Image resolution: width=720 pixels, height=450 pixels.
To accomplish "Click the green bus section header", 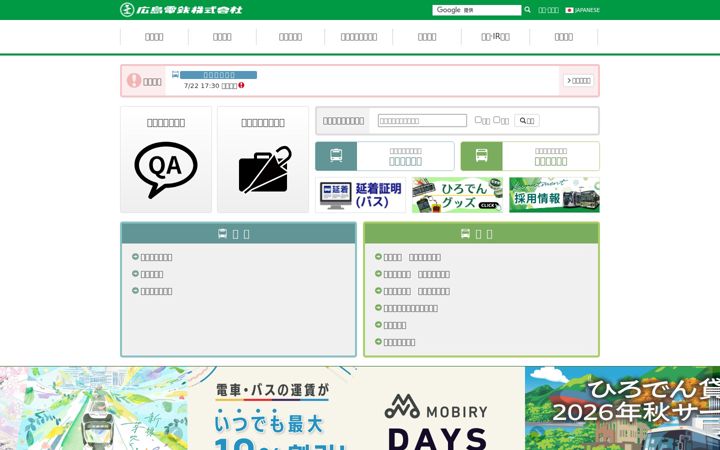I will [481, 234].
